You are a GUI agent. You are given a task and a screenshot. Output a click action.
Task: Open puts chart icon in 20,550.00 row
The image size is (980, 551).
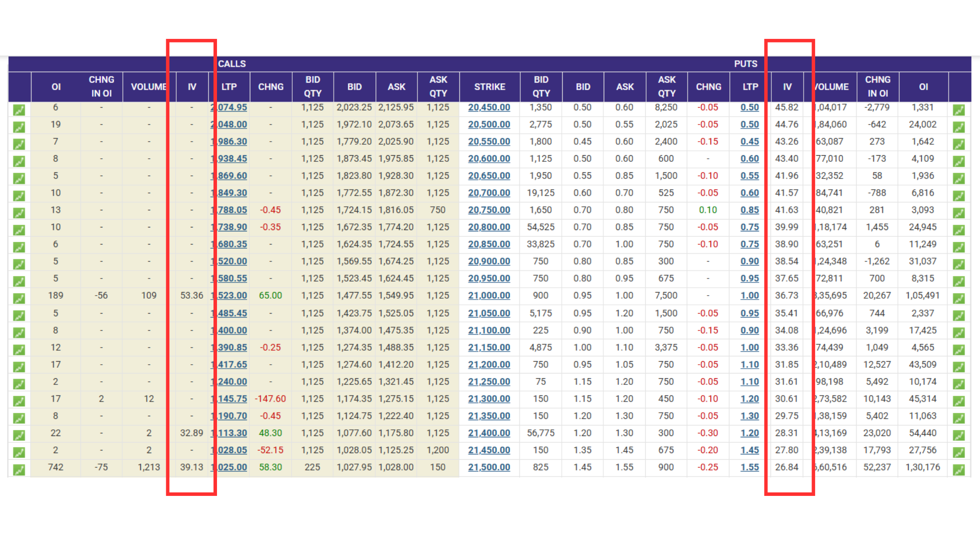(959, 144)
